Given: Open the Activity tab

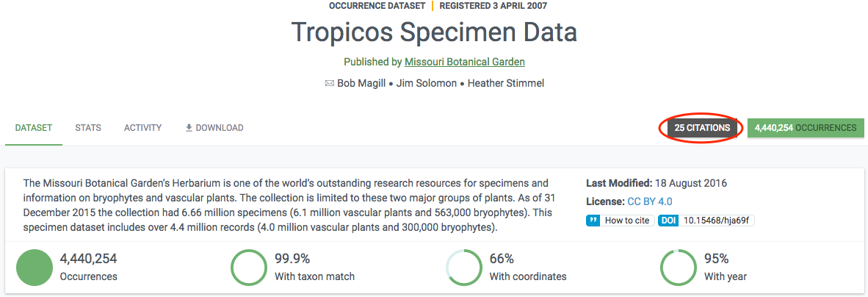Looking at the screenshot, I should (142, 127).
